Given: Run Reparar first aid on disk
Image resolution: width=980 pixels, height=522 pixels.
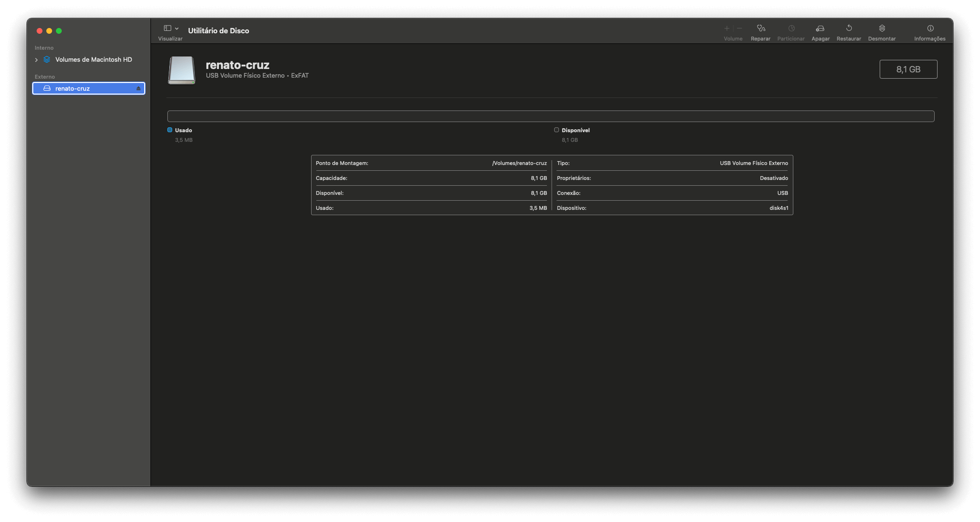Looking at the screenshot, I should click(761, 32).
